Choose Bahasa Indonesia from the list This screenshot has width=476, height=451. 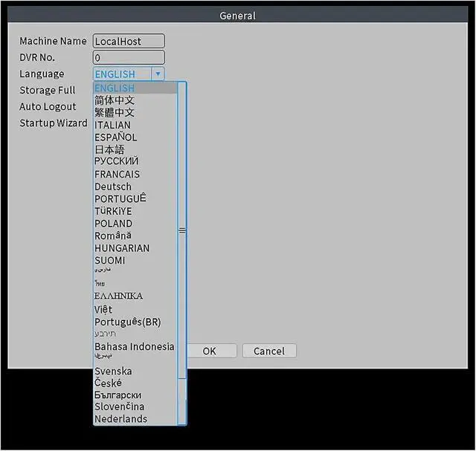coord(134,347)
